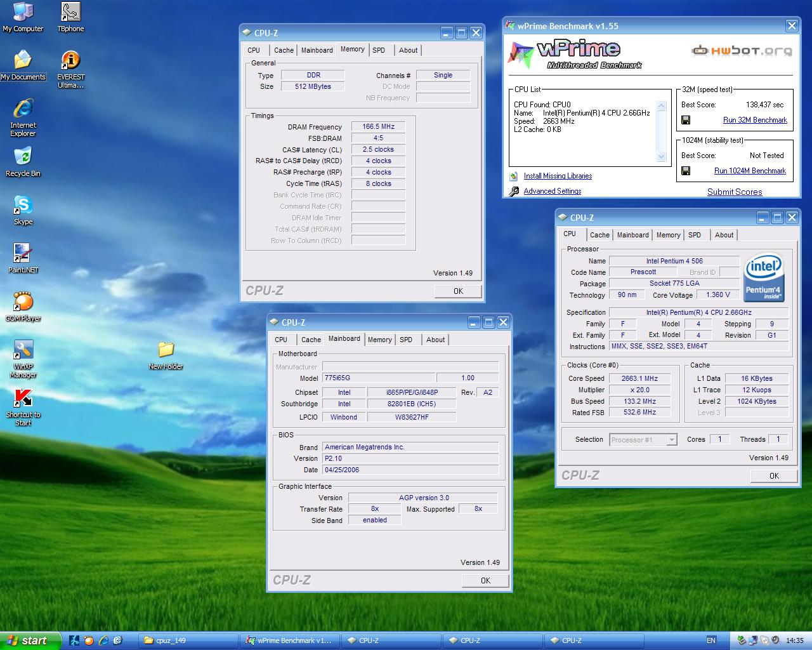Open Cache tab in CPU-Z Memory window

(x=284, y=50)
